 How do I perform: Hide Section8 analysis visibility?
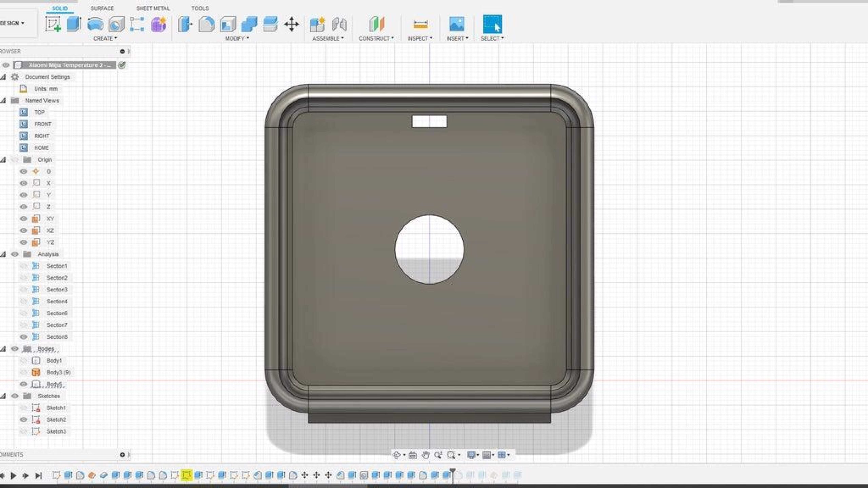point(23,337)
